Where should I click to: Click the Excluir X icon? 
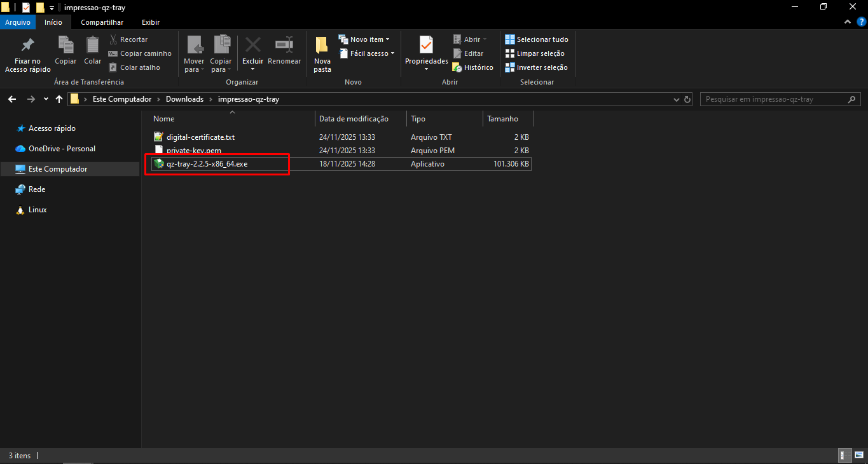pyautogui.click(x=252, y=45)
